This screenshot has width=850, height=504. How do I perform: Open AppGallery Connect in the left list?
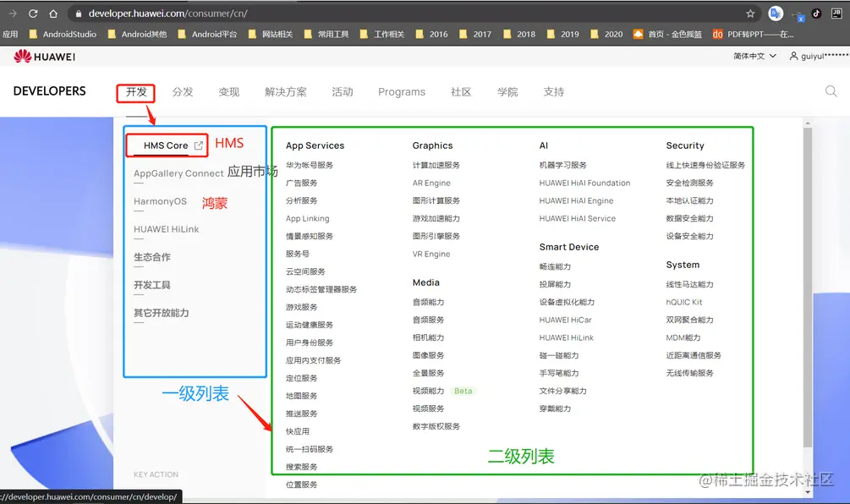tap(178, 173)
